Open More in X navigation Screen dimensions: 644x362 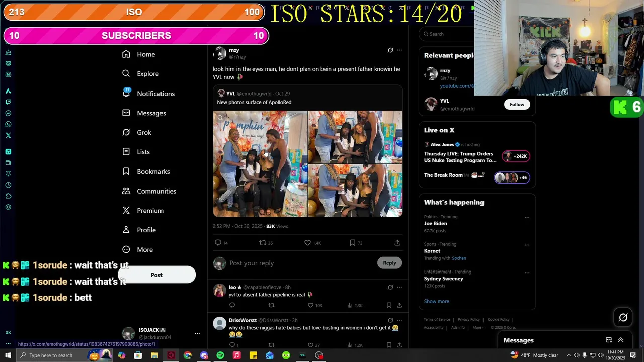(138, 249)
